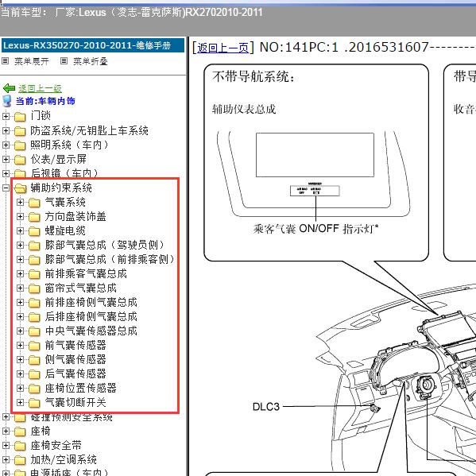
Task: Click the folder icon for 螺旋电缆
Action: (34, 231)
